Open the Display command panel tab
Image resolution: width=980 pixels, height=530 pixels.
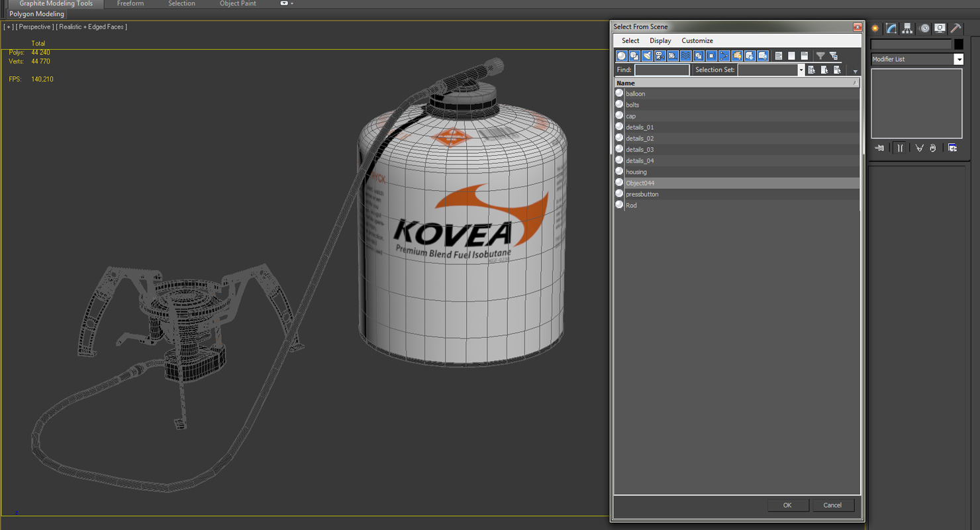940,28
